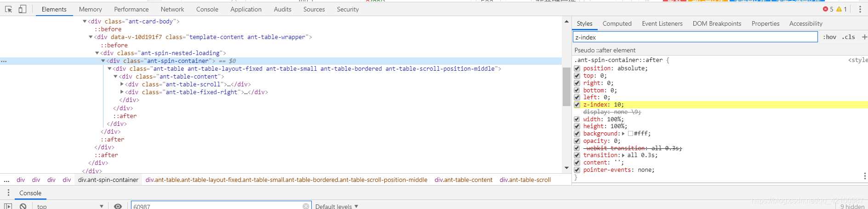Uncheck the background #fff declaration
This screenshot has width=868, height=209.
577,134
